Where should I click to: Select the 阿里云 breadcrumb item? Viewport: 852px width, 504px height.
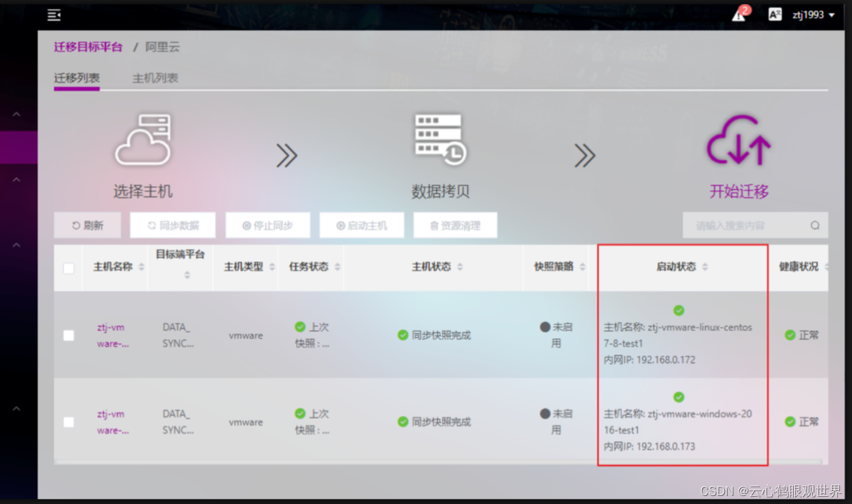[x=163, y=47]
